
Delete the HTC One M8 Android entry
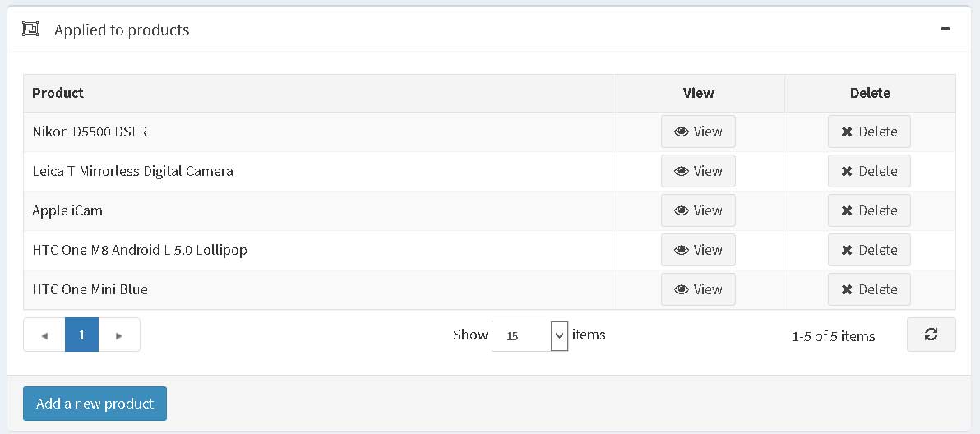pyautogui.click(x=869, y=250)
